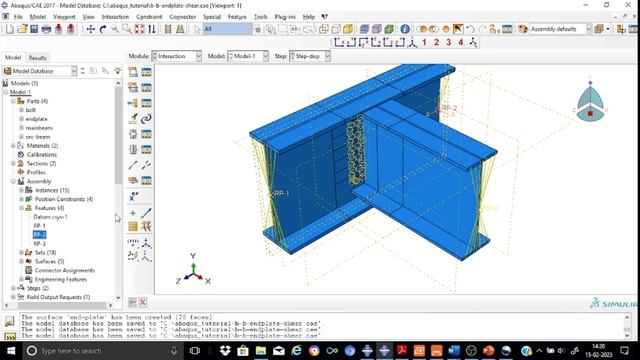Toggle parallel view icon

[168, 29]
